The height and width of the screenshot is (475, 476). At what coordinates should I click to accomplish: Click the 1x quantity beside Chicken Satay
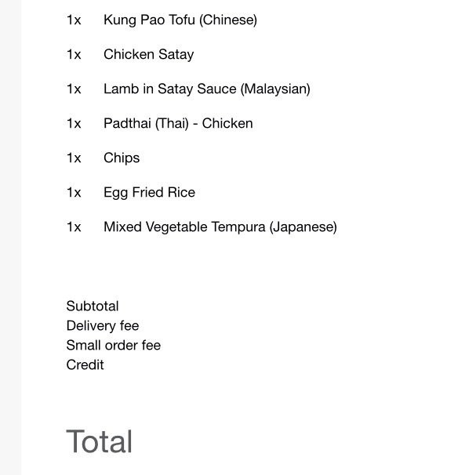74,55
